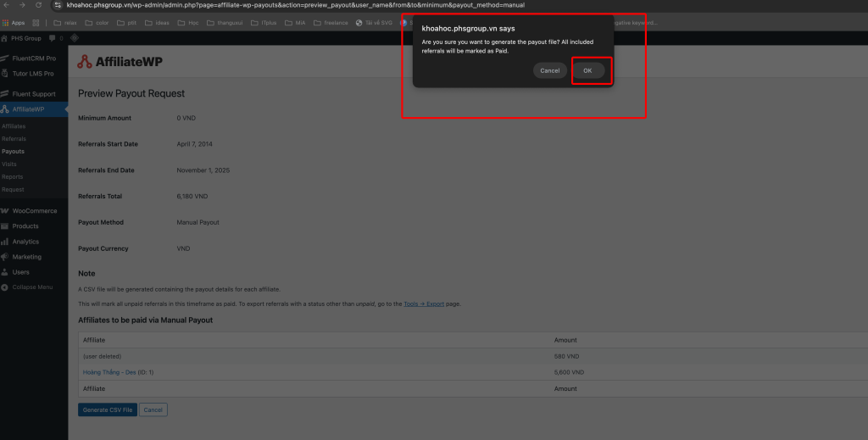
Task: Cancel the payout file confirmation dialog
Action: point(549,70)
